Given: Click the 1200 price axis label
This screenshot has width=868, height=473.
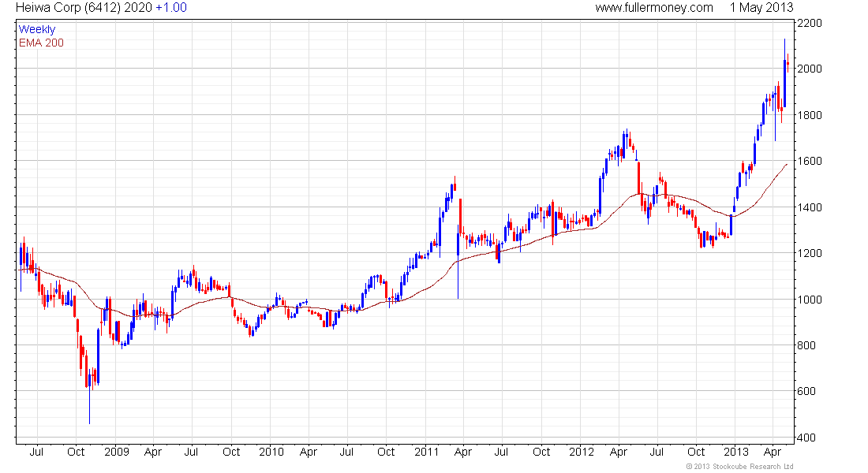Looking at the screenshot, I should click(810, 253).
